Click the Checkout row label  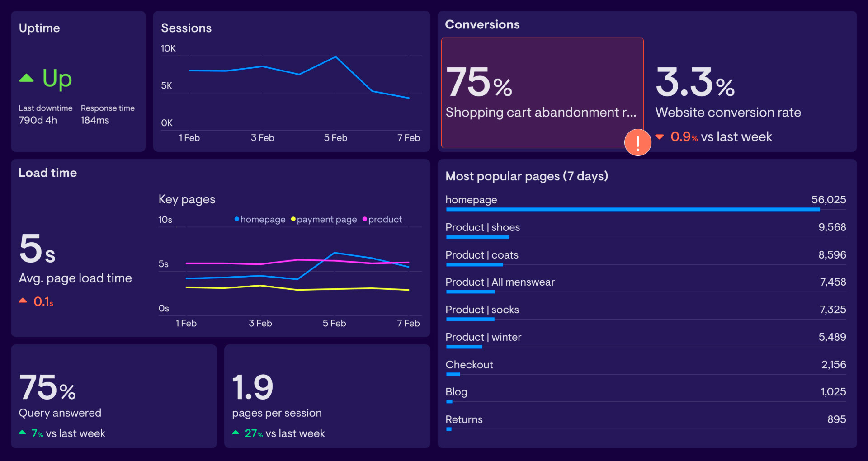(x=469, y=365)
